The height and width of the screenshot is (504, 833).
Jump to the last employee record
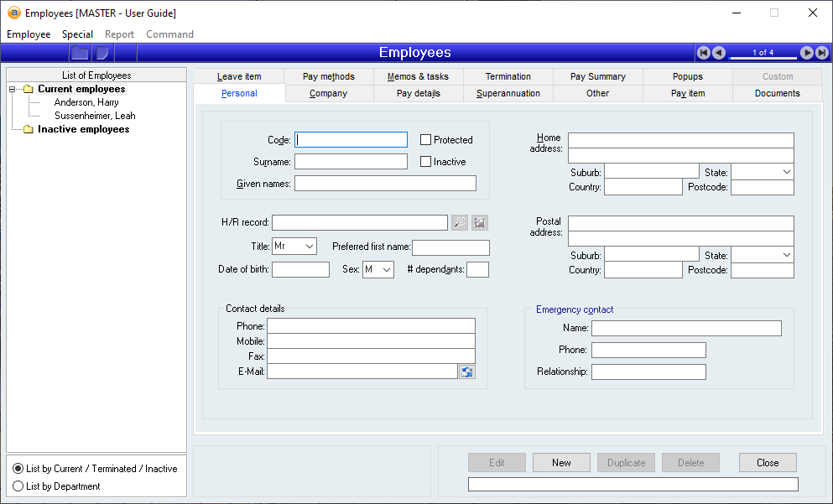(x=820, y=53)
